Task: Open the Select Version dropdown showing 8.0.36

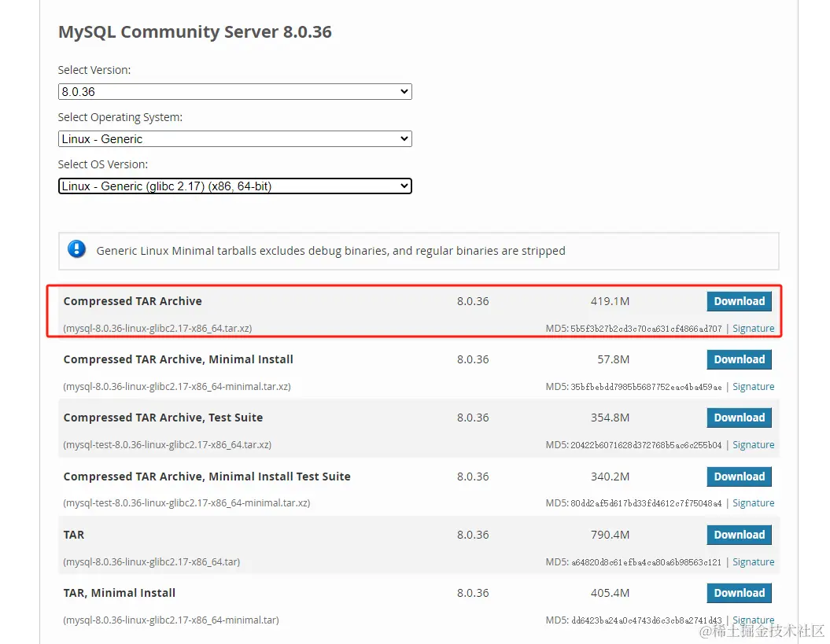Action: point(234,91)
